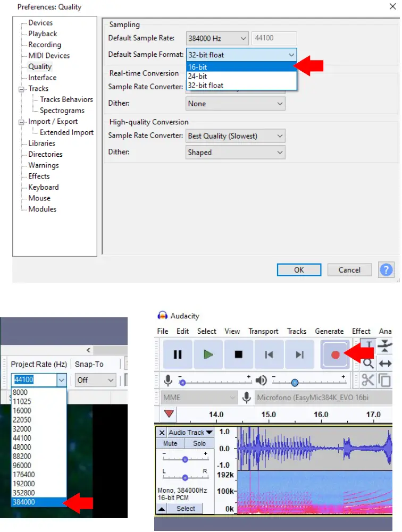Click the Cut scissors icon

368,380
